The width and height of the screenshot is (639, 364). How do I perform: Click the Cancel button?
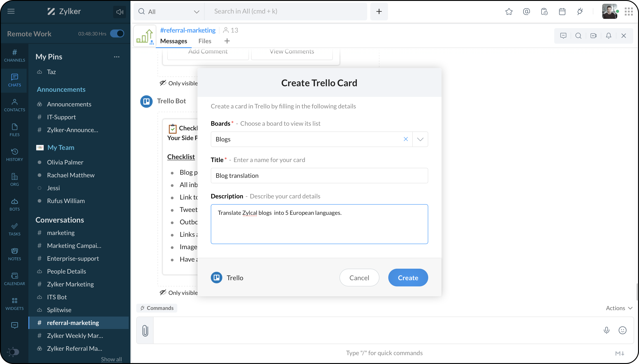click(x=359, y=278)
